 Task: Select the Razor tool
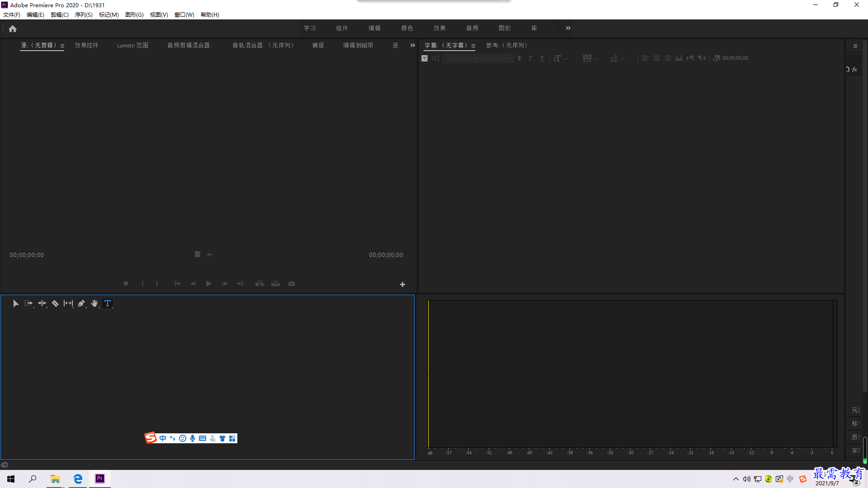click(x=55, y=304)
